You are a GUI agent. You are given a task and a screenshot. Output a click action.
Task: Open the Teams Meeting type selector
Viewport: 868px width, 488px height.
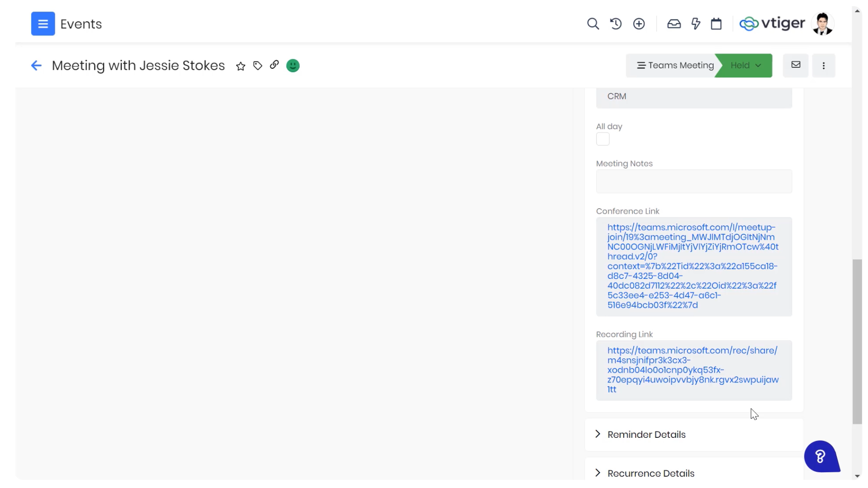pos(675,66)
